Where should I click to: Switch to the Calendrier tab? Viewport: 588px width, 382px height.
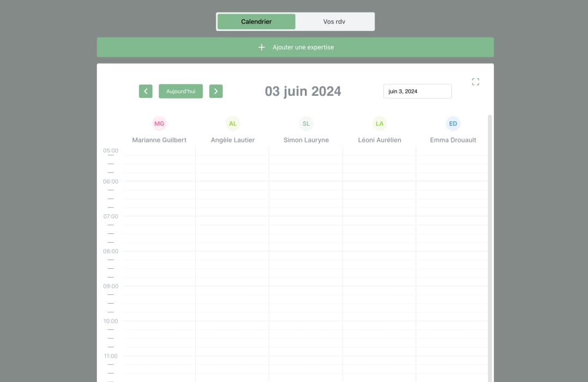click(256, 22)
